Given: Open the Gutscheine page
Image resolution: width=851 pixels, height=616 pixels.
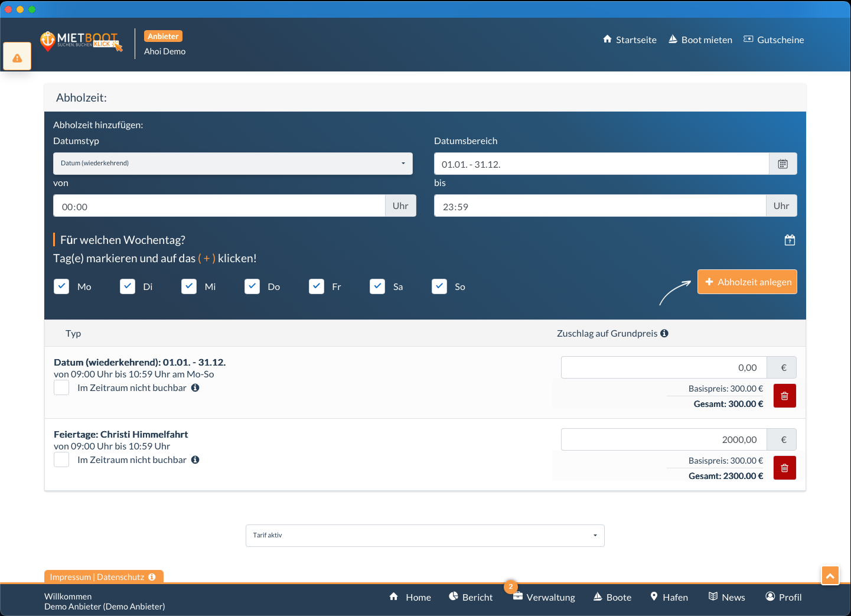Looking at the screenshot, I should click(774, 40).
